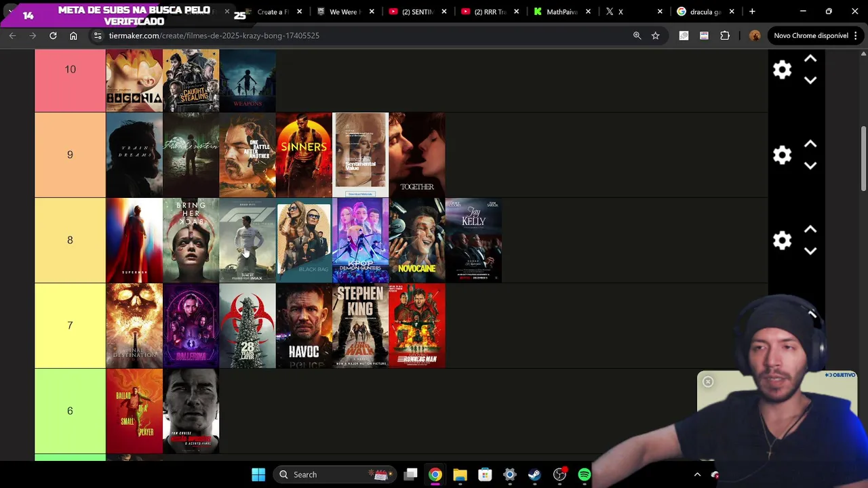Close the dracula Google tab
This screenshot has height=488, width=868.
click(x=732, y=12)
